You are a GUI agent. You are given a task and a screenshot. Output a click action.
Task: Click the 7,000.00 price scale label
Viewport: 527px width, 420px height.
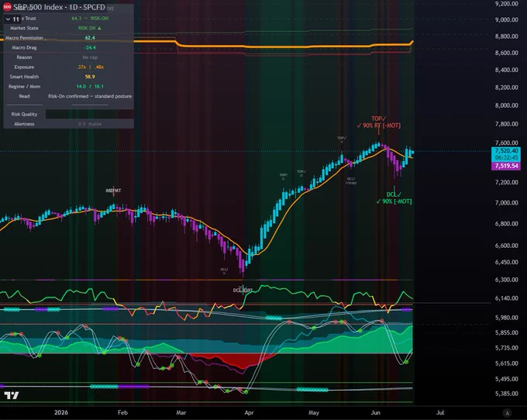click(x=506, y=203)
